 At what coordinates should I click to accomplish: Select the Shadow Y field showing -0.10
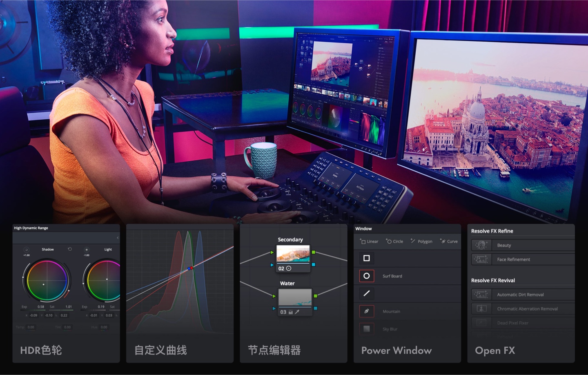point(49,315)
